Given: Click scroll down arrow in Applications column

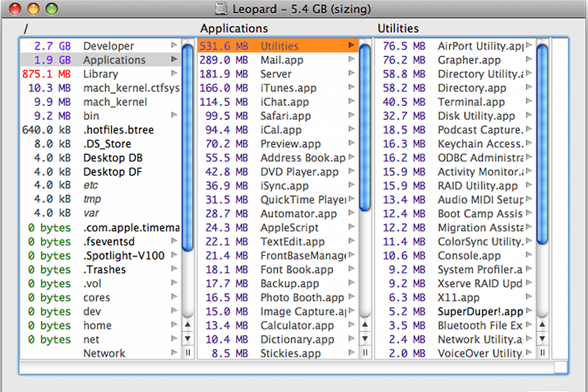Looking at the screenshot, I should tap(365, 338).
